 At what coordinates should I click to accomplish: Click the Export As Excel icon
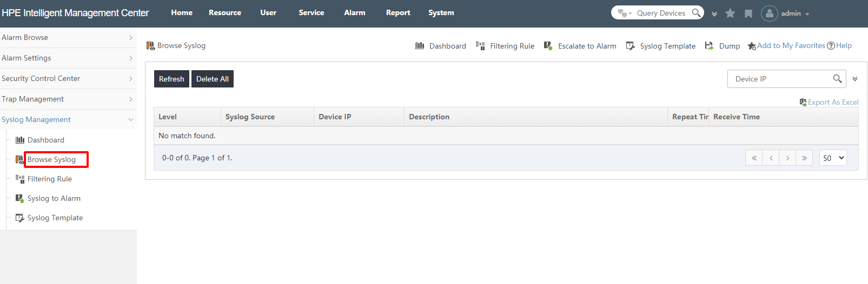[x=803, y=102]
